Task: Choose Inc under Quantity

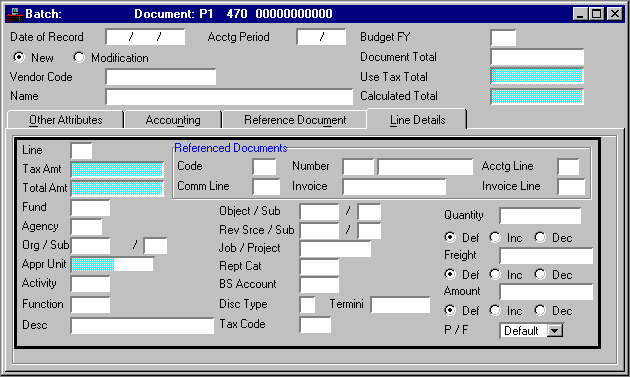Action: tap(495, 238)
